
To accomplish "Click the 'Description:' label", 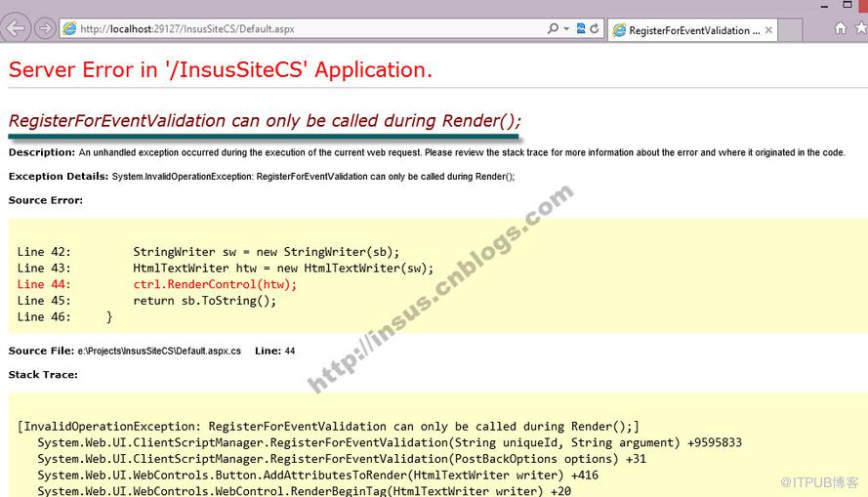I will click(x=42, y=152).
